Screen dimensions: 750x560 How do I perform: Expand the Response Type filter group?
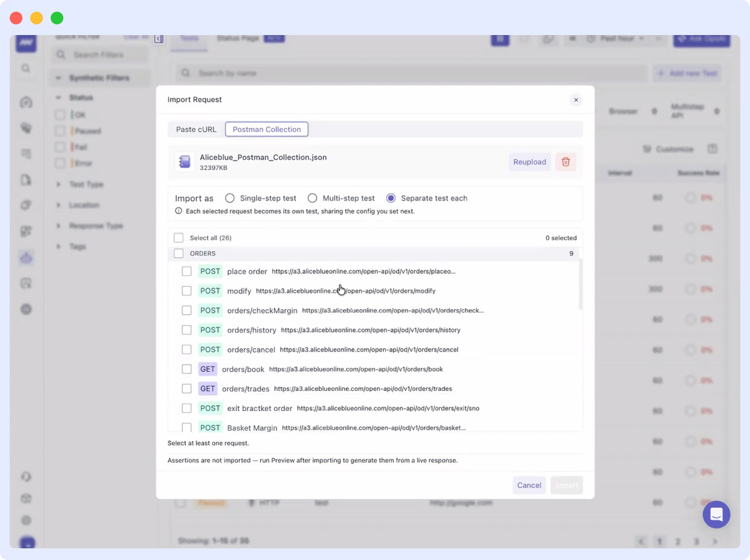[58, 225]
